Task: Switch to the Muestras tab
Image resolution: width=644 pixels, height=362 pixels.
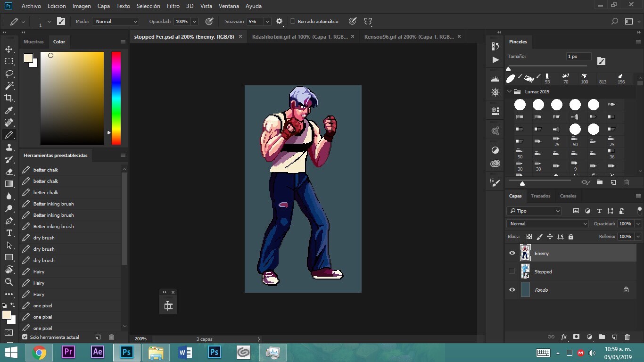Action: coord(33,41)
